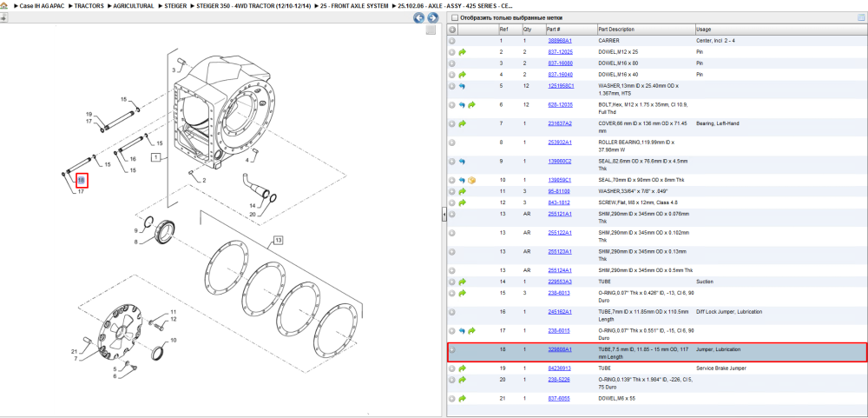Click the green arrow on the 837-6055 dowel row
The width and height of the screenshot is (868, 418).
pyautogui.click(x=463, y=399)
